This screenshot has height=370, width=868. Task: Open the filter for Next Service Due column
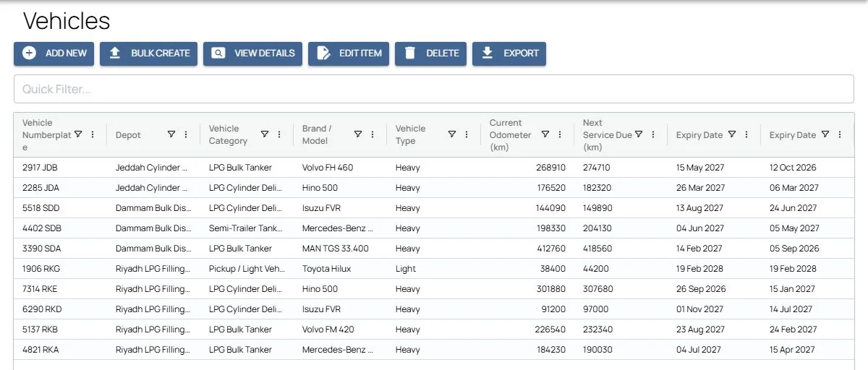pos(638,134)
